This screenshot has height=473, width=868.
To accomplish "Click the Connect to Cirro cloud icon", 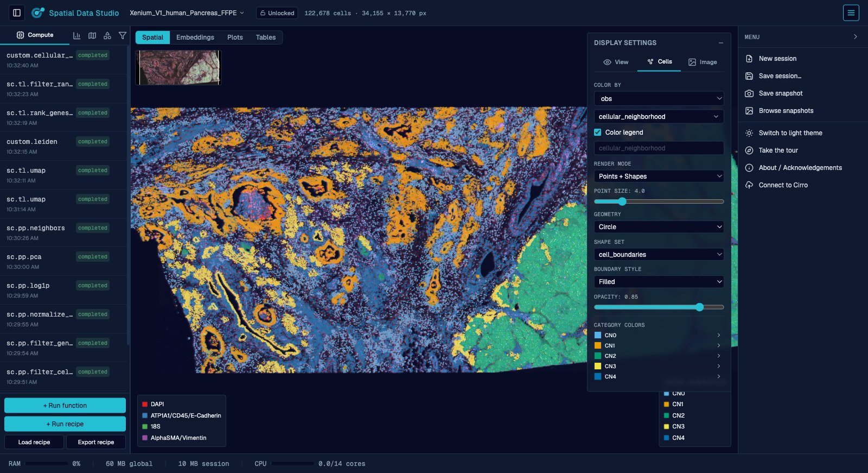I will pyautogui.click(x=749, y=185).
